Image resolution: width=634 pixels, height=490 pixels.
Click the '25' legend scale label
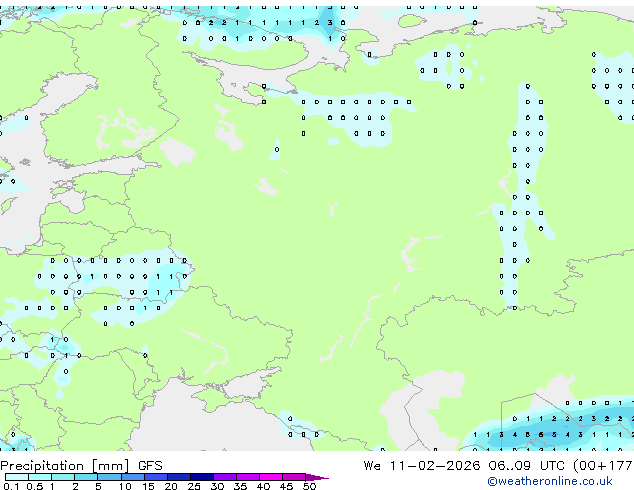pos(194,486)
